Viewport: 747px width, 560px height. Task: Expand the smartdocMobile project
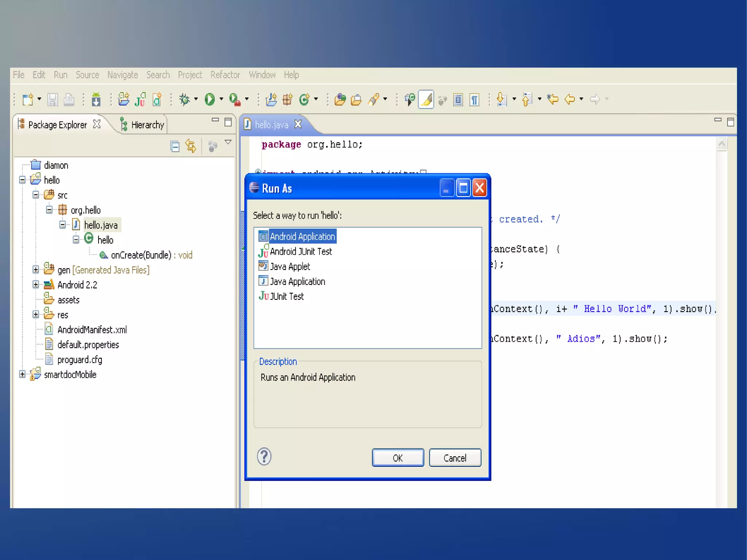coord(22,374)
